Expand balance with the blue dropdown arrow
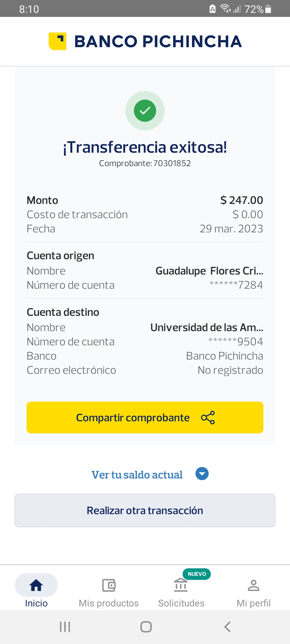Viewport: 290px width, 644px height. click(x=202, y=474)
